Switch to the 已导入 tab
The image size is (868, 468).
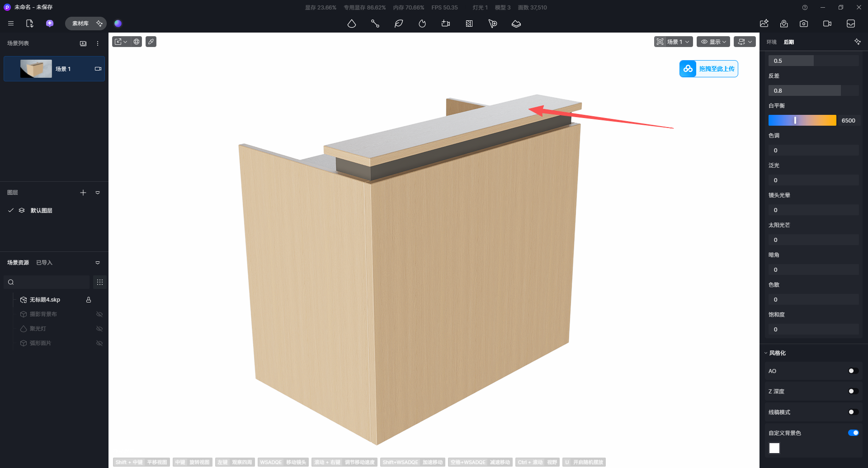(44, 263)
